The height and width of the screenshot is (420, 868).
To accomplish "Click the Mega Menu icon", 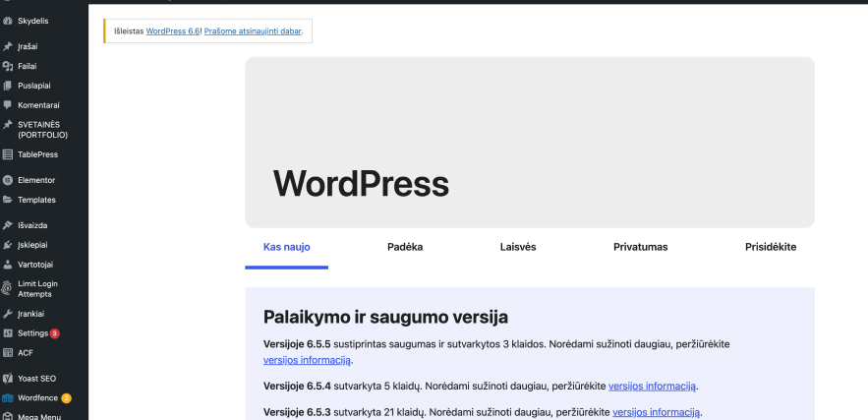I will point(7,417).
